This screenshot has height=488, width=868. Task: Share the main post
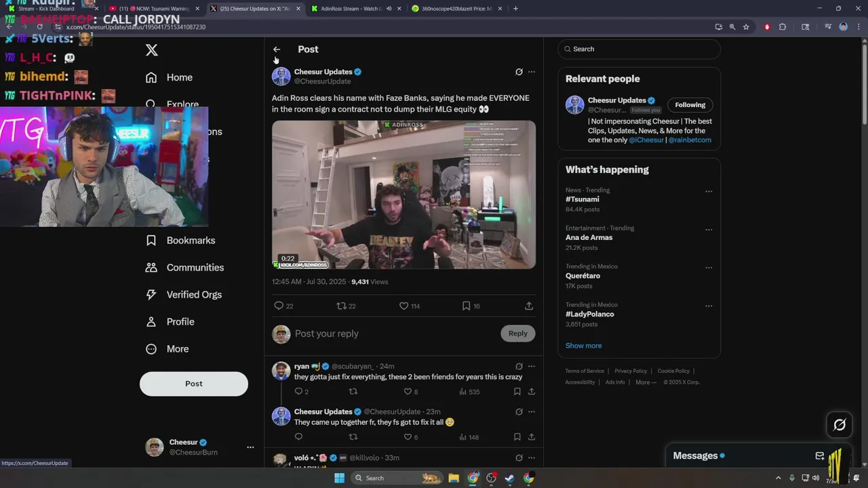(x=529, y=306)
